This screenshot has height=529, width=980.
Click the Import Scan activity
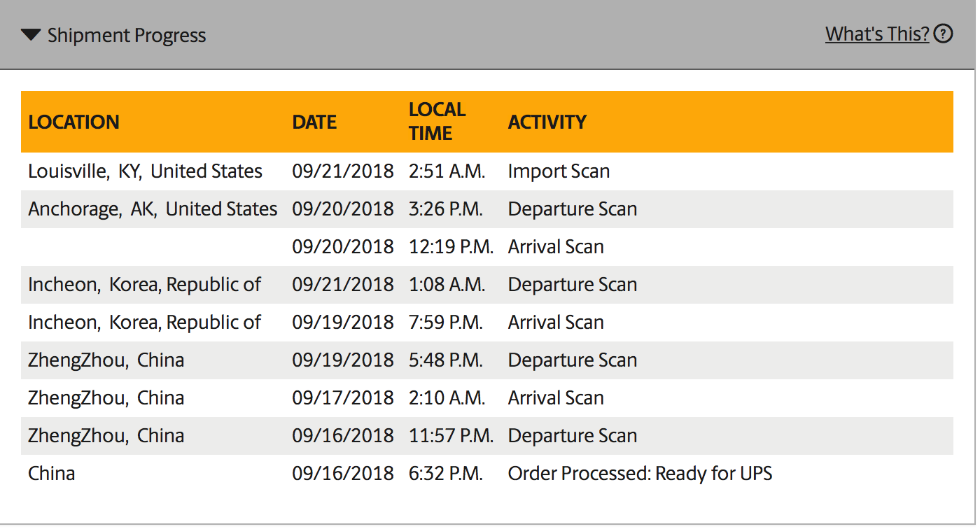[x=559, y=171]
